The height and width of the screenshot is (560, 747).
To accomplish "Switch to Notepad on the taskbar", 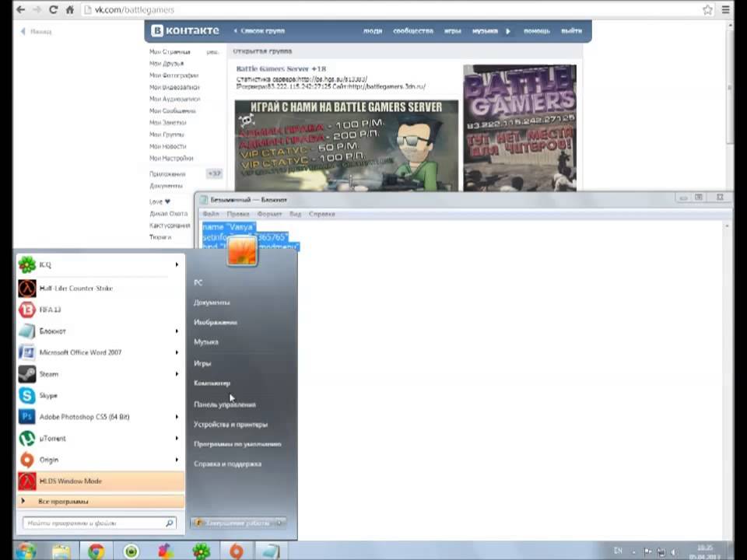I will coord(271,551).
